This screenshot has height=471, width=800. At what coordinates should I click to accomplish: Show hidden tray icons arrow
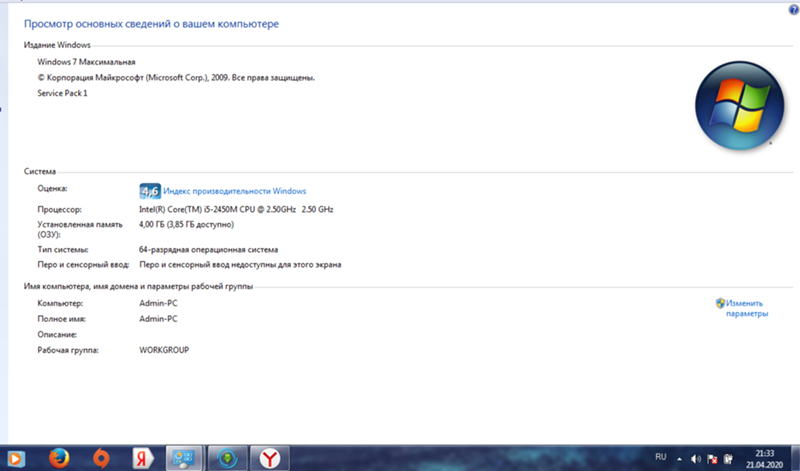679,459
